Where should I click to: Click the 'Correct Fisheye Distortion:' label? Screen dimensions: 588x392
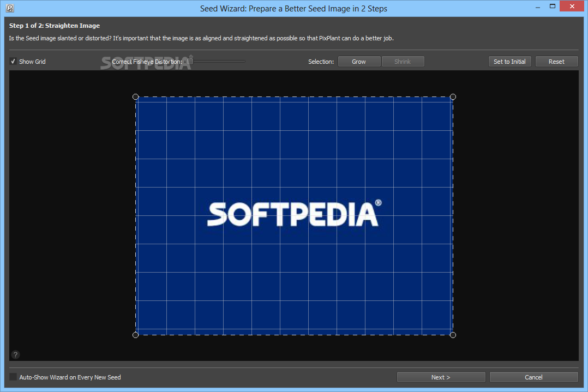(147, 62)
